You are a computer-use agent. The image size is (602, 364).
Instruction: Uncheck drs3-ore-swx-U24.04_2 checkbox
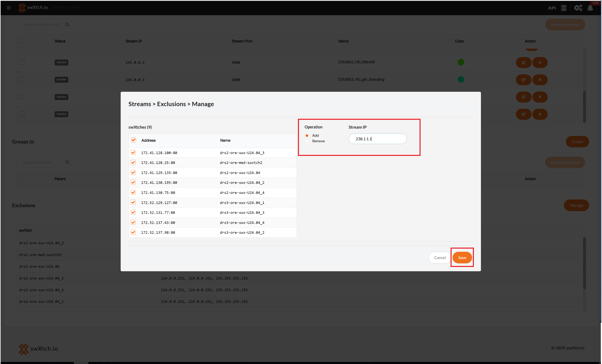(133, 232)
